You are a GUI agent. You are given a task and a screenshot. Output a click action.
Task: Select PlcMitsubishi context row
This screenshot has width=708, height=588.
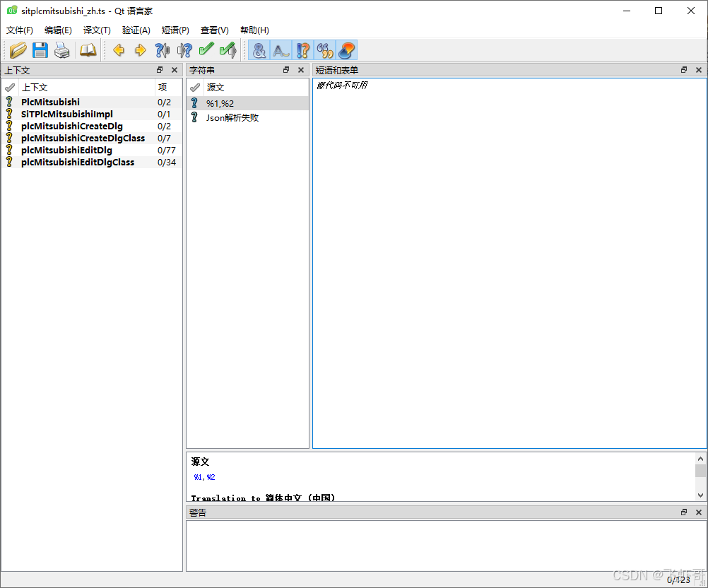coord(92,102)
